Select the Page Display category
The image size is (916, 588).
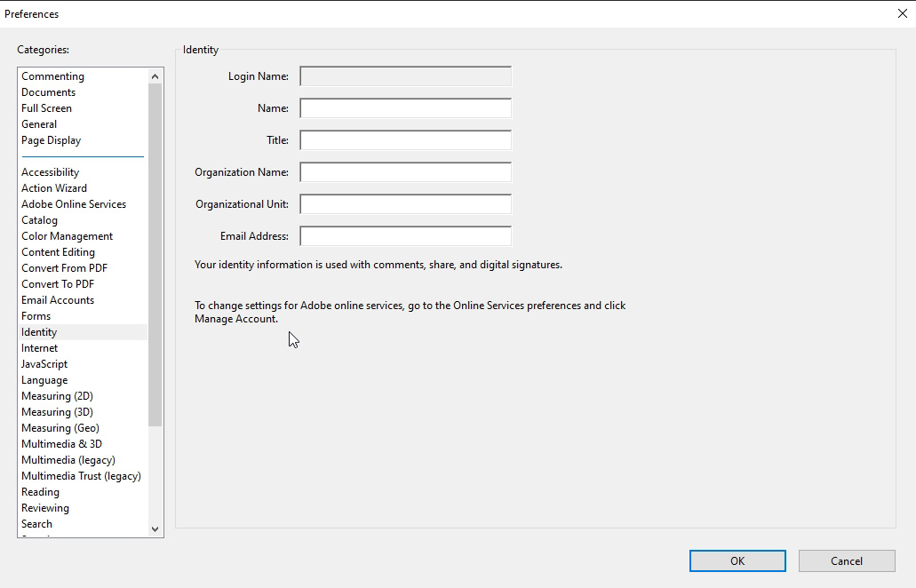click(51, 139)
